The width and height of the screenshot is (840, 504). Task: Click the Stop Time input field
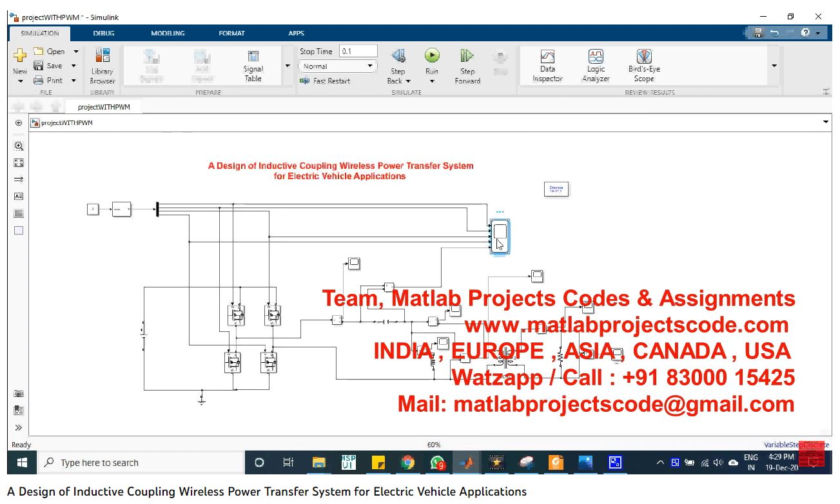click(x=358, y=52)
